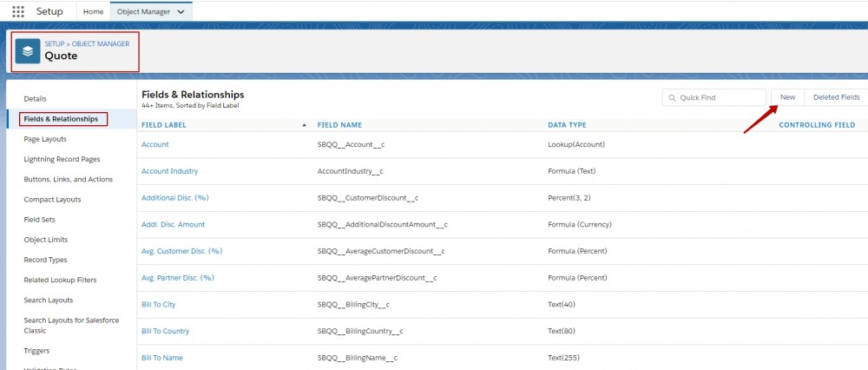This screenshot has height=370, width=868.
Task: Open Triggers section
Action: [36, 351]
